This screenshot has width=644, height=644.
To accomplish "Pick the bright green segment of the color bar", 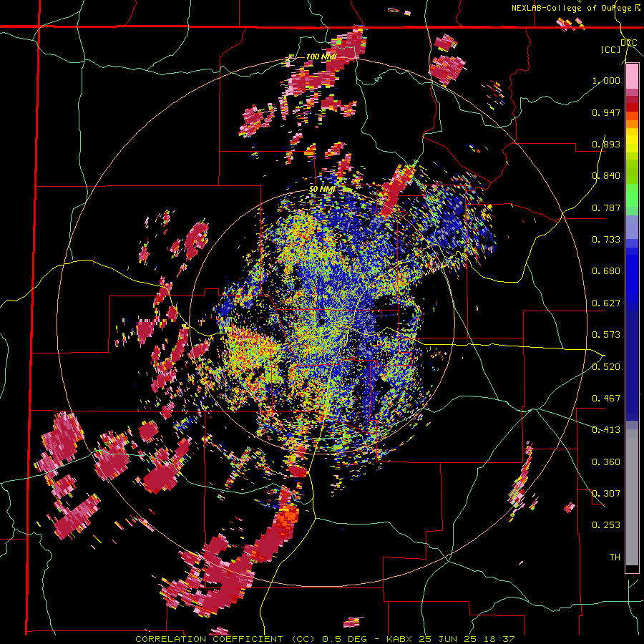I will (632, 195).
